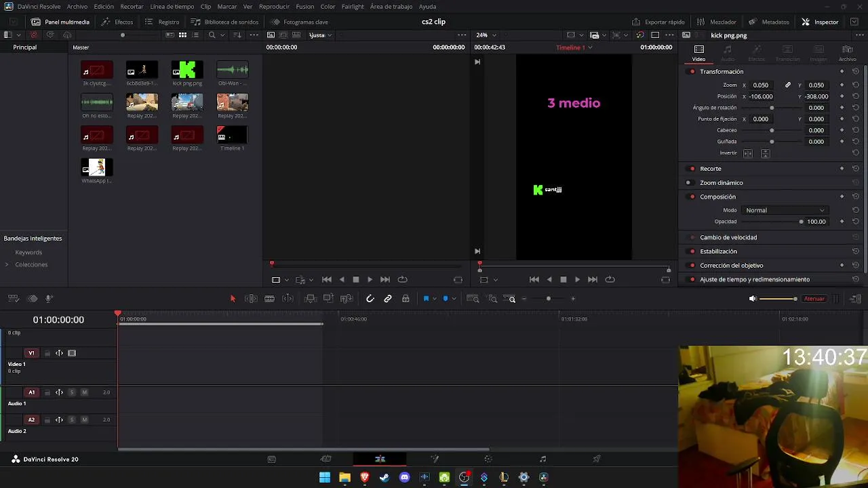Viewport: 868px width, 488px height.
Task: Open the viewer zoom 24% dropdown
Action: coord(486,35)
